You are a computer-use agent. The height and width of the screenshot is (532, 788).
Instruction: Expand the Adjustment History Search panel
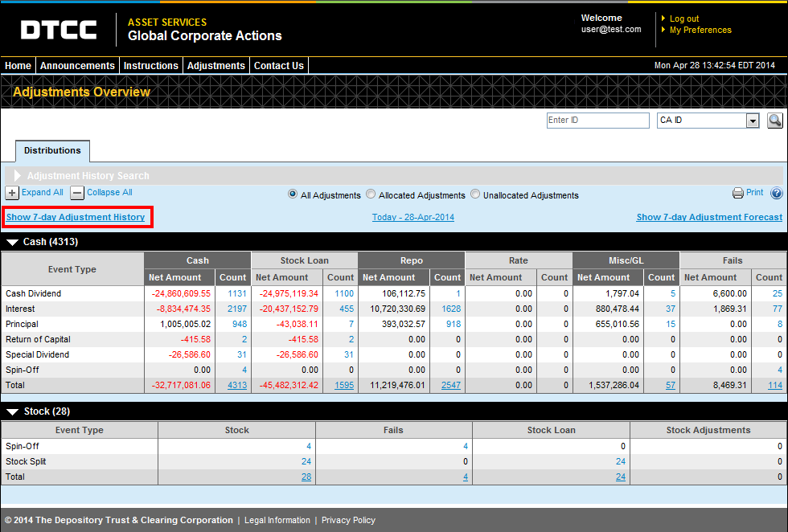coord(18,175)
